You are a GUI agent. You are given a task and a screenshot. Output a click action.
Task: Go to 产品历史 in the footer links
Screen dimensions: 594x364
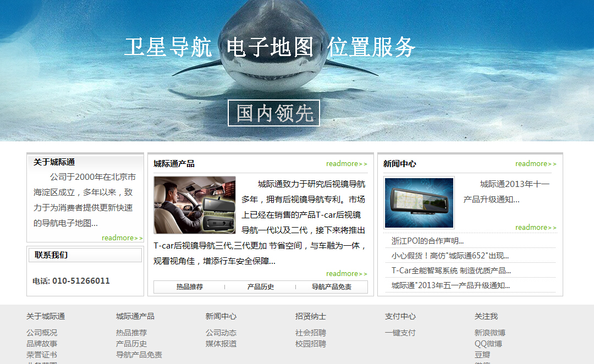131,344
